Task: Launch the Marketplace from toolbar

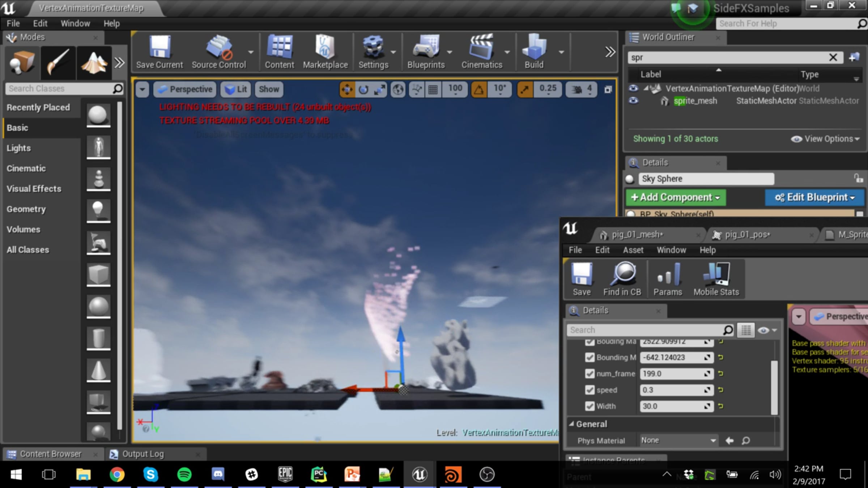Action: click(325, 52)
